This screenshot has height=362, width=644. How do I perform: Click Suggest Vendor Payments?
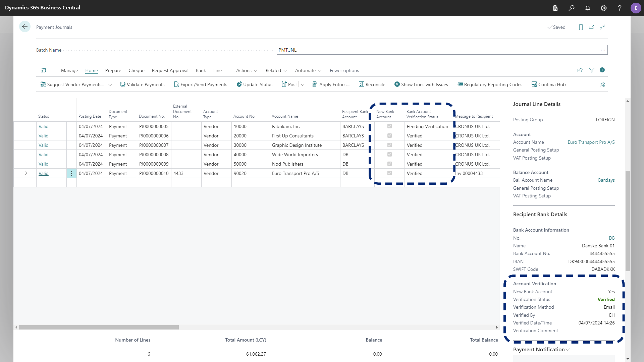(x=72, y=84)
